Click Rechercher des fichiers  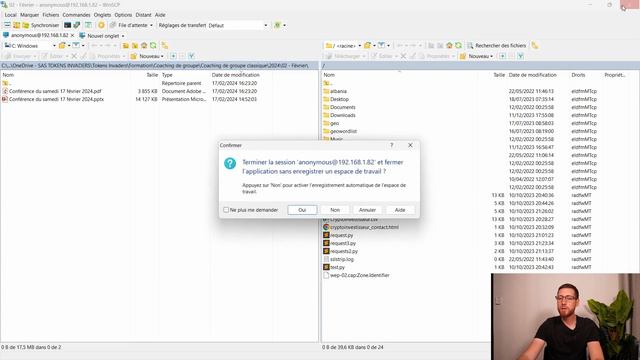[497, 46]
